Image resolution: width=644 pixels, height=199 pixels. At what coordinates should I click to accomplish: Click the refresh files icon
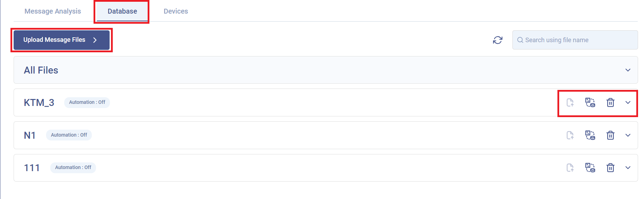(497, 40)
